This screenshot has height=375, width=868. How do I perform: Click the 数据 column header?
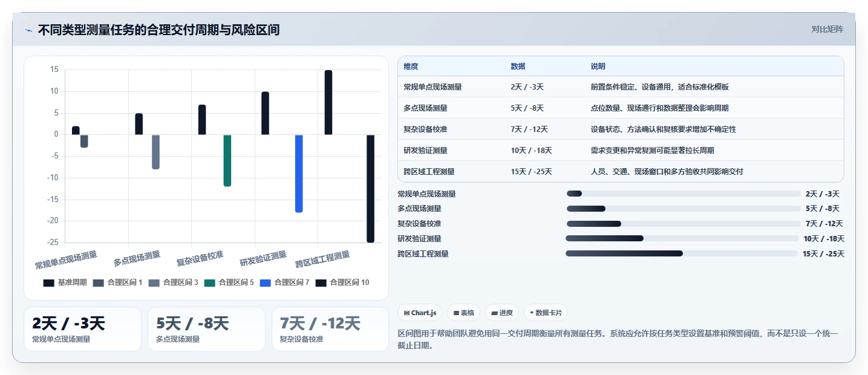click(518, 67)
